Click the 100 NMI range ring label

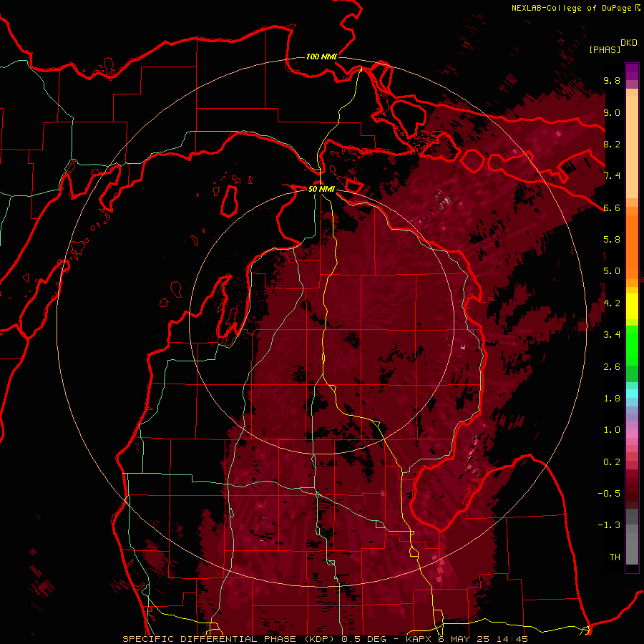[321, 57]
